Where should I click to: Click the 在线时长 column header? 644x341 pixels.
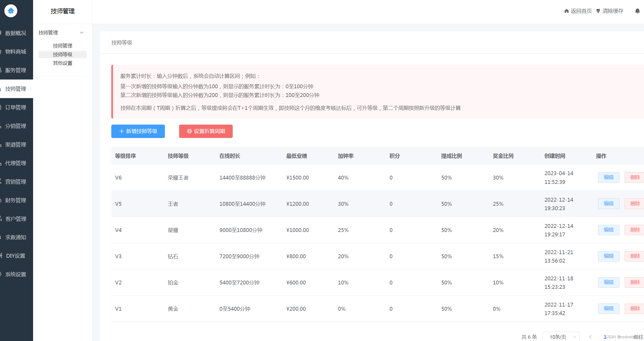point(230,156)
